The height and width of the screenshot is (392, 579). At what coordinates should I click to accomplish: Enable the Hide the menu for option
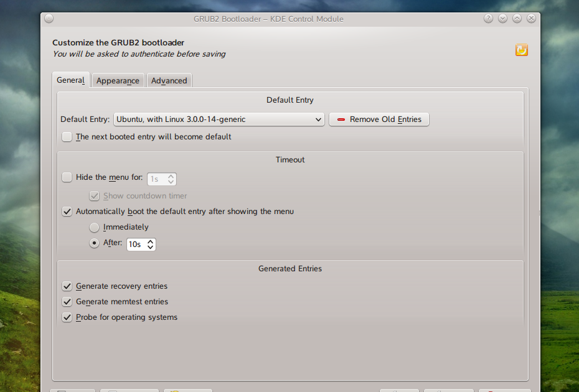click(x=67, y=177)
